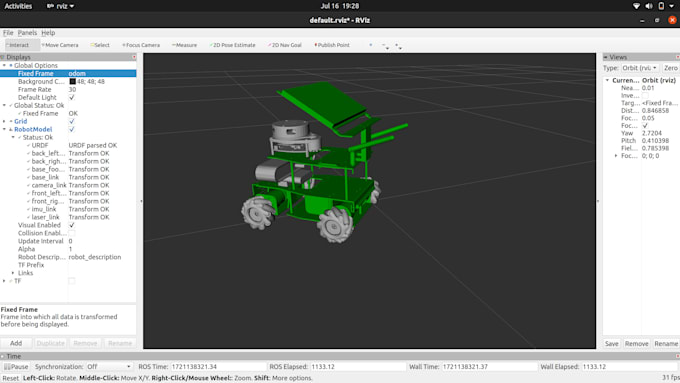Pause the time with the Pause button

[16, 367]
